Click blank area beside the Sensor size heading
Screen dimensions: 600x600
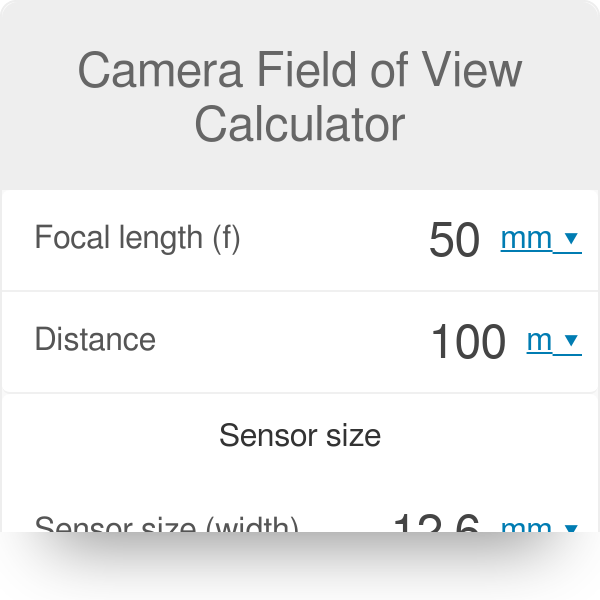[x=100, y=436]
